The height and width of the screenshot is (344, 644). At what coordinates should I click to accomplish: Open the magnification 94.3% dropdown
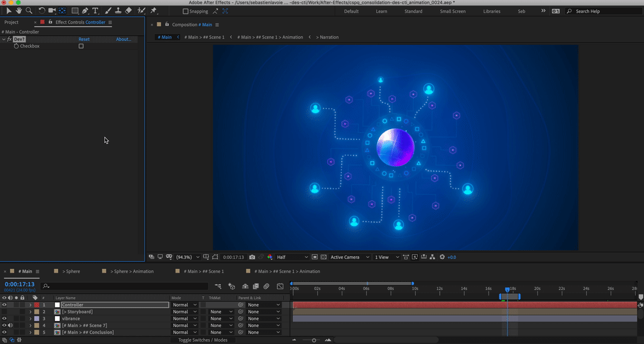click(188, 257)
